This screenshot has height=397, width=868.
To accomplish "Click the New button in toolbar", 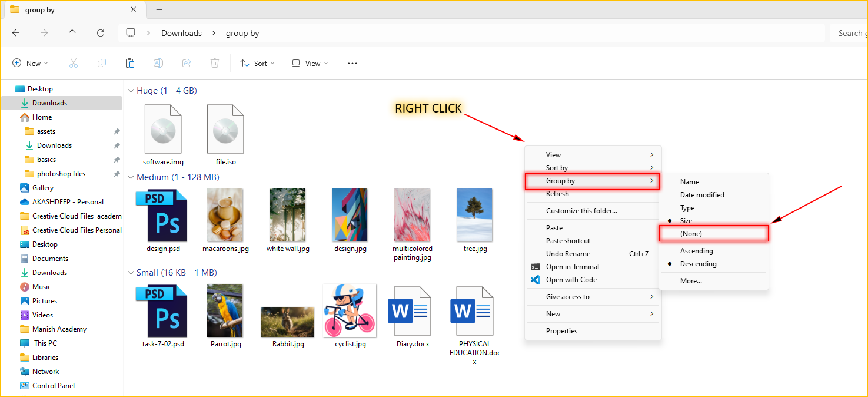I will (x=30, y=63).
